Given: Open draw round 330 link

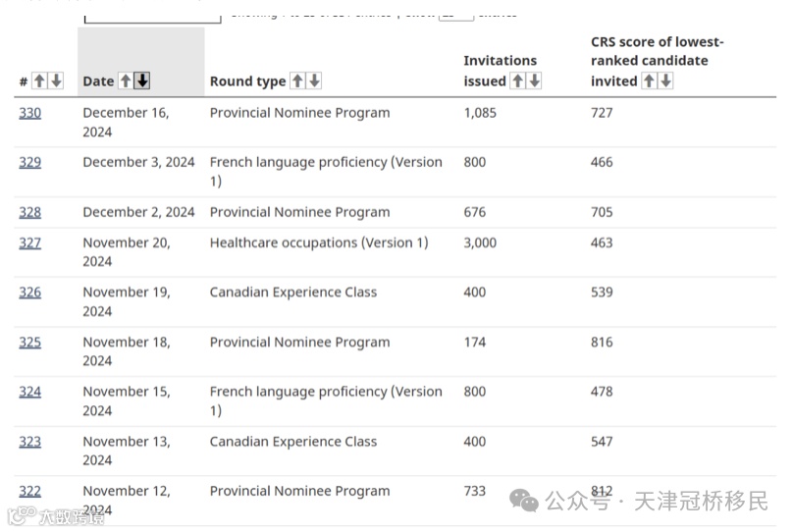Looking at the screenshot, I should tap(30, 113).
